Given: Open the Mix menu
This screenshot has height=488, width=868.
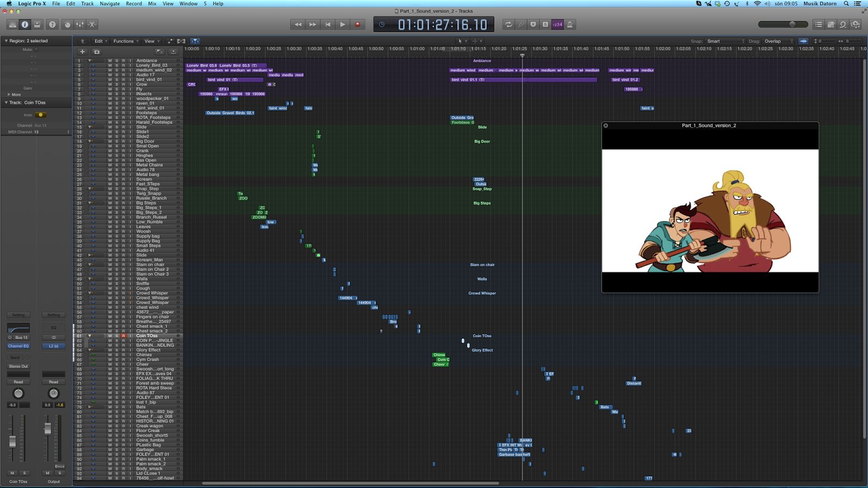Looking at the screenshot, I should click(x=152, y=4).
